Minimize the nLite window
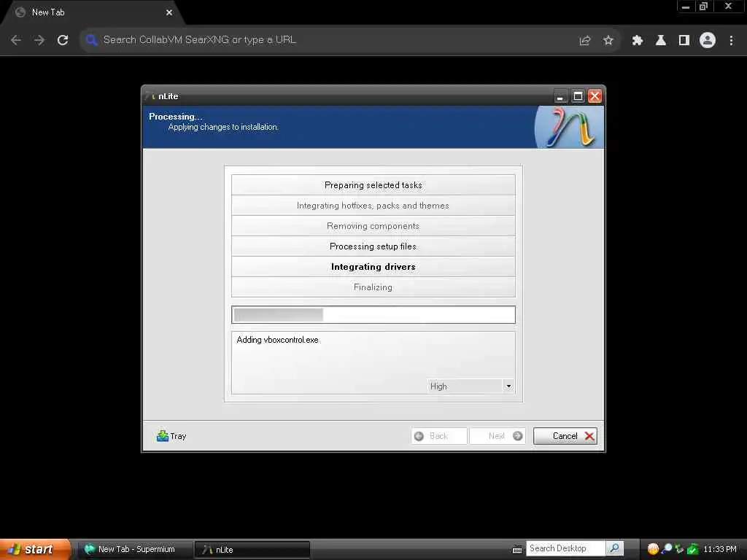This screenshot has height=560, width=747. pyautogui.click(x=561, y=97)
